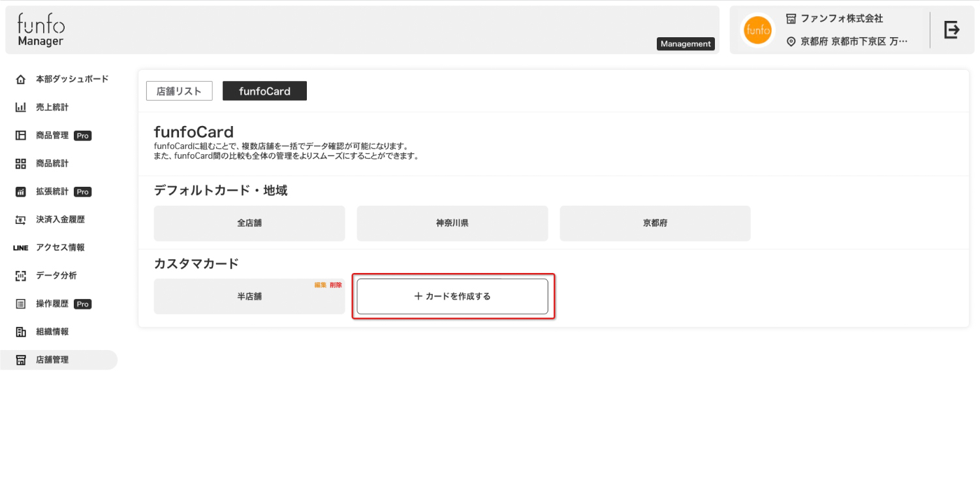Select 店舗管理 menu label
Viewport: 980px width, 495px height.
coord(52,360)
